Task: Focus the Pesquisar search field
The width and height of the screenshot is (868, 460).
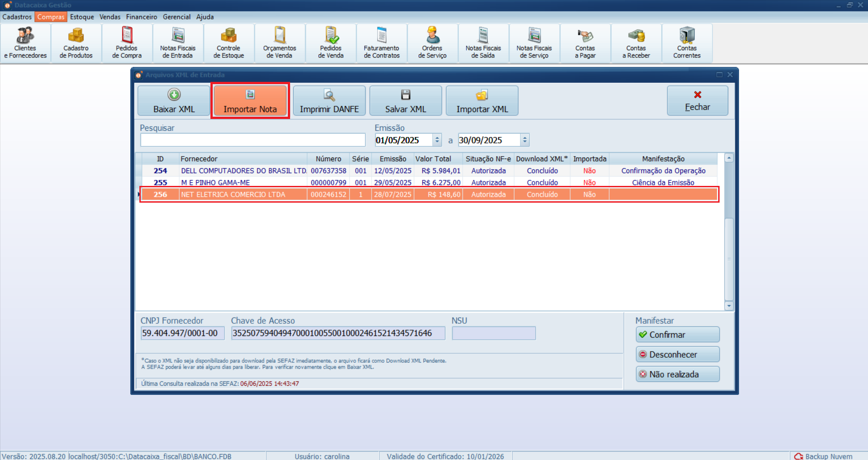Action: pyautogui.click(x=253, y=140)
